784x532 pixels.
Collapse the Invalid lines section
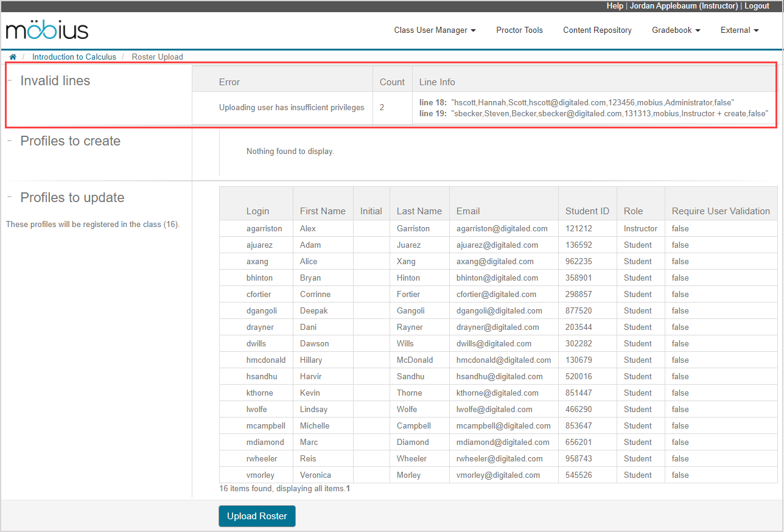(x=10, y=80)
